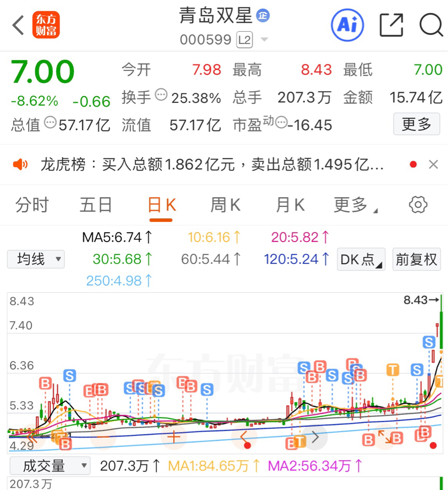Expand the 更多 chart period menu
Screen dimensions: 448x490
[356, 205]
